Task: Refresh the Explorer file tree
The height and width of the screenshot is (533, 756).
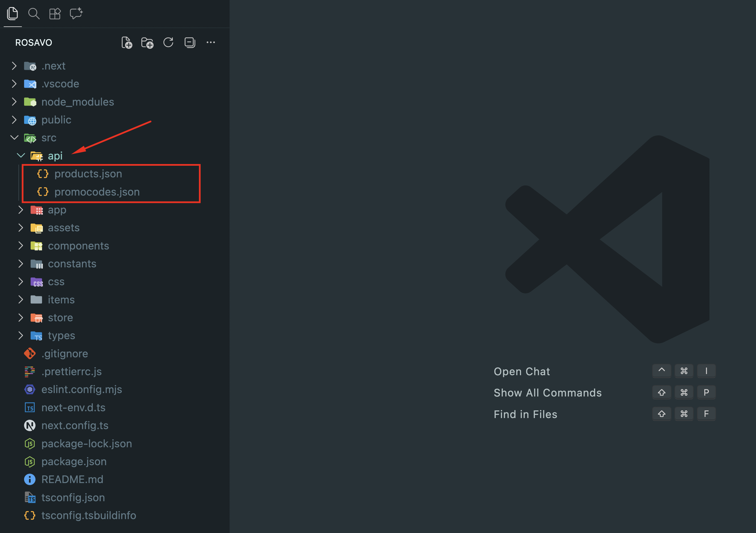Action: [168, 43]
